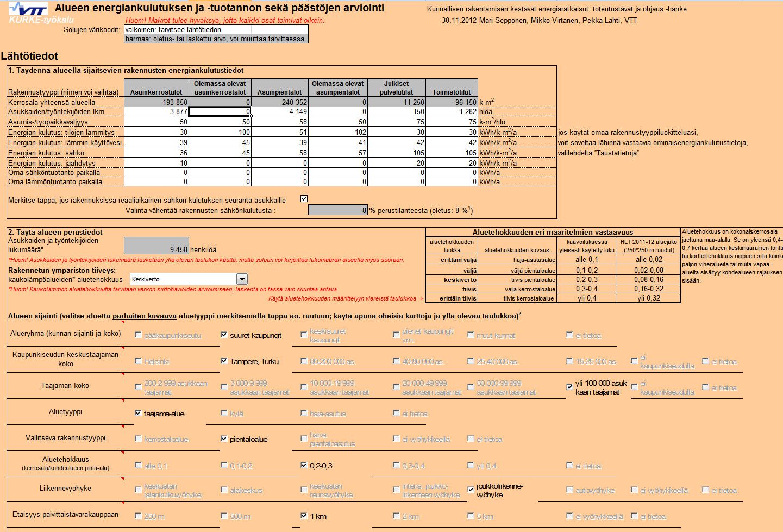Click the Lähtötiedot heading
This screenshot has width=783, height=532.
point(29,56)
